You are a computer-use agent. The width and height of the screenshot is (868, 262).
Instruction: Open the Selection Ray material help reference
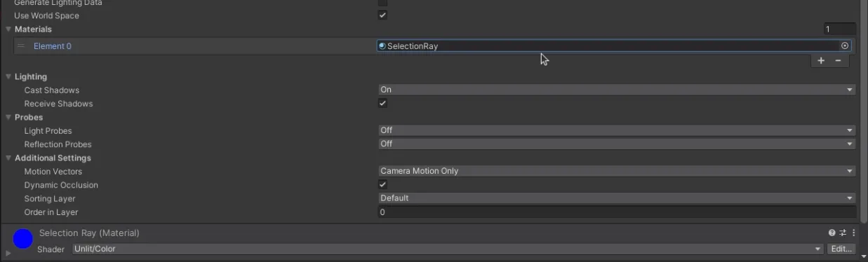[832, 233]
